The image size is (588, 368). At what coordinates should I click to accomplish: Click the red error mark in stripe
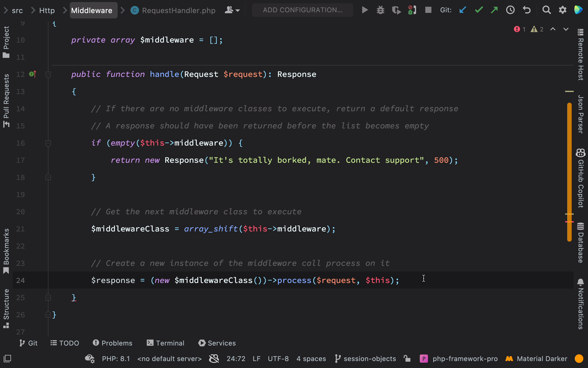coord(569,222)
